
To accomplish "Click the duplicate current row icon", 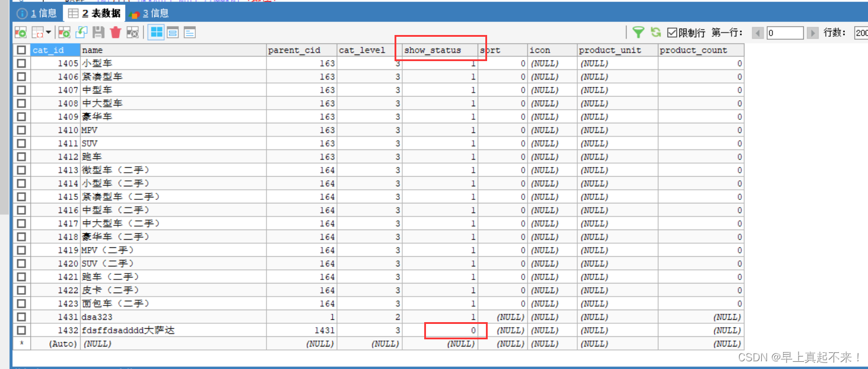I will [81, 32].
